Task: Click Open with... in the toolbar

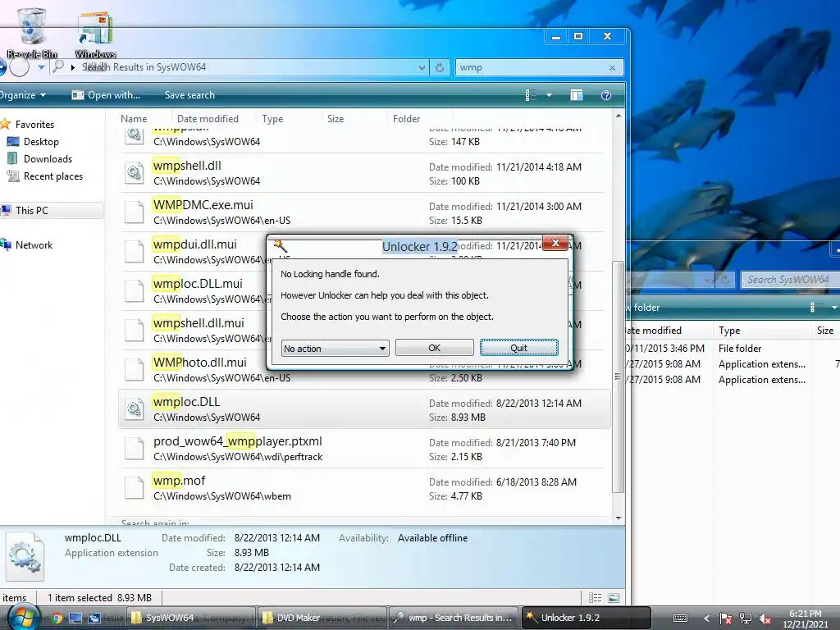Action: pos(106,95)
